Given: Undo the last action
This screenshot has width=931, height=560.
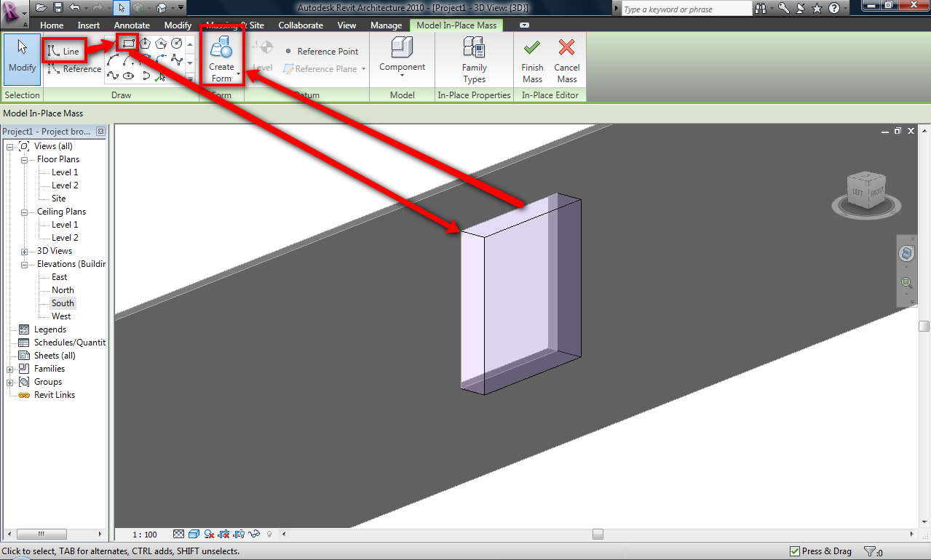Looking at the screenshot, I should (x=75, y=8).
